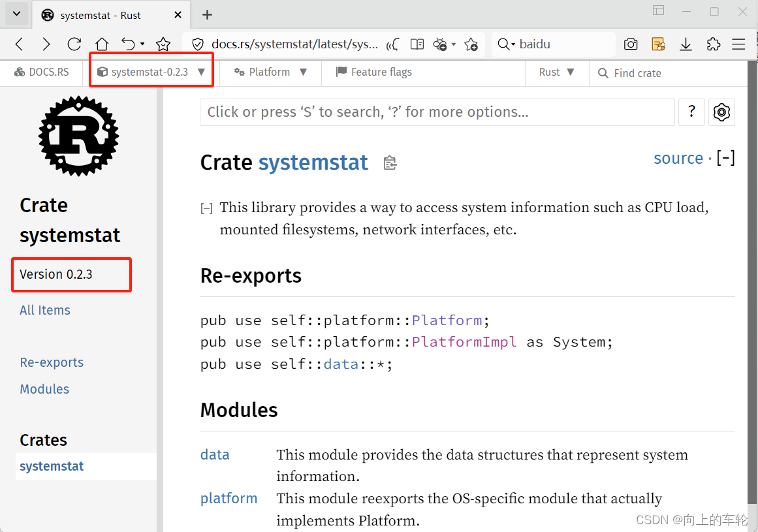The width and height of the screenshot is (758, 532).
Task: Collapse the library description paragraph
Action: click(x=206, y=208)
